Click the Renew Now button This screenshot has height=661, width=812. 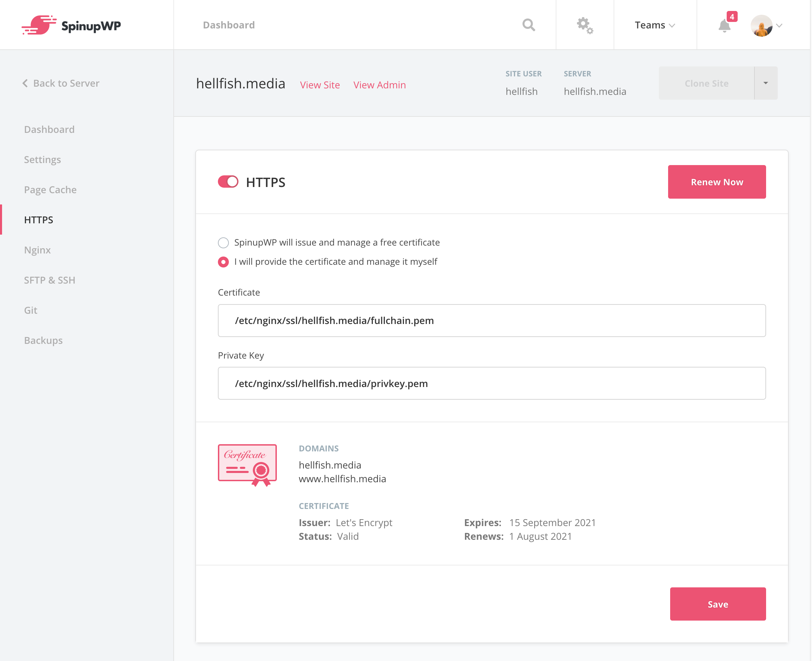[717, 182]
